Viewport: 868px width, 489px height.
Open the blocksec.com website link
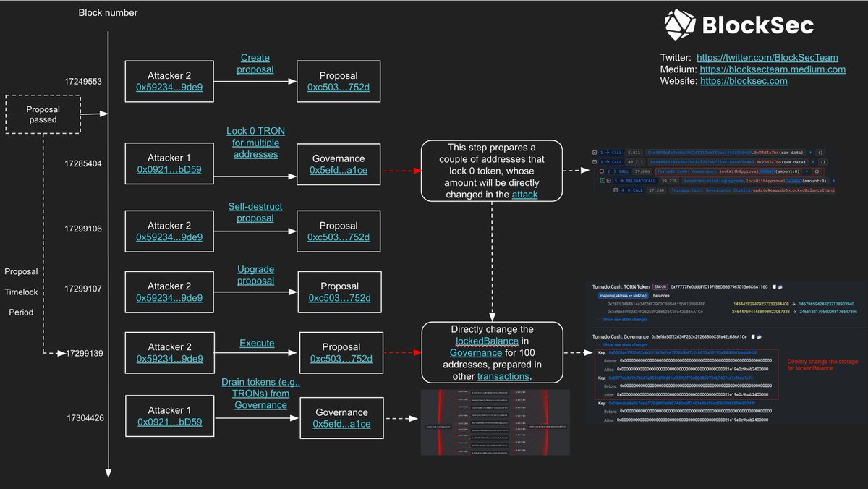[744, 81]
